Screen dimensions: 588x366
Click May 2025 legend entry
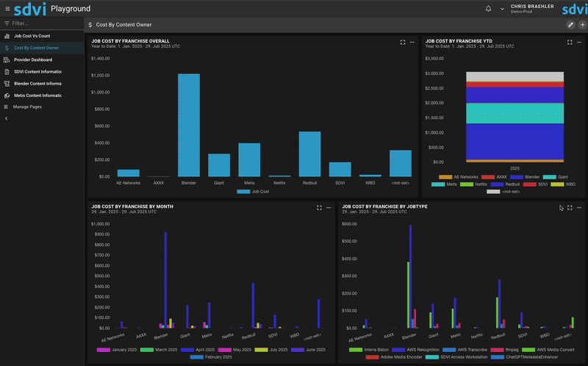click(234, 350)
